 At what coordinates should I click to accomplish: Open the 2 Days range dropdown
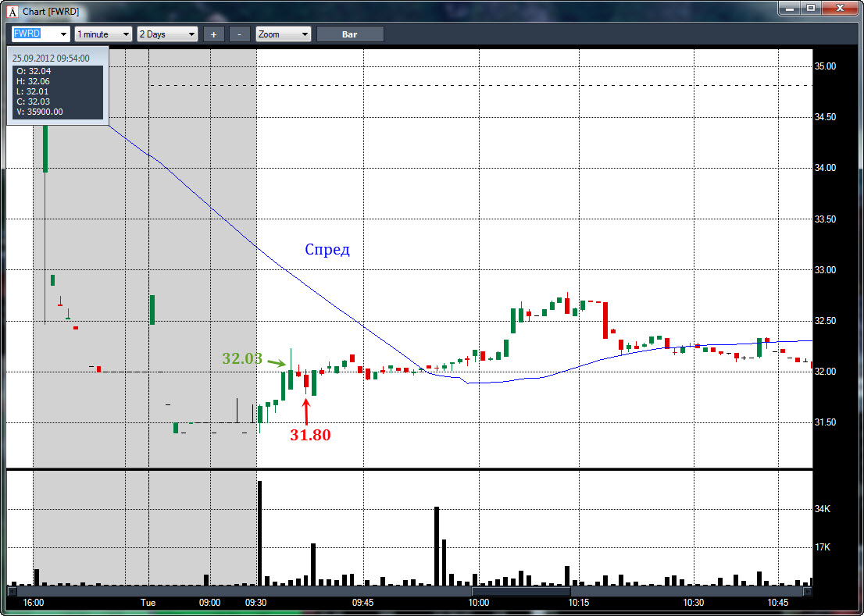(191, 34)
